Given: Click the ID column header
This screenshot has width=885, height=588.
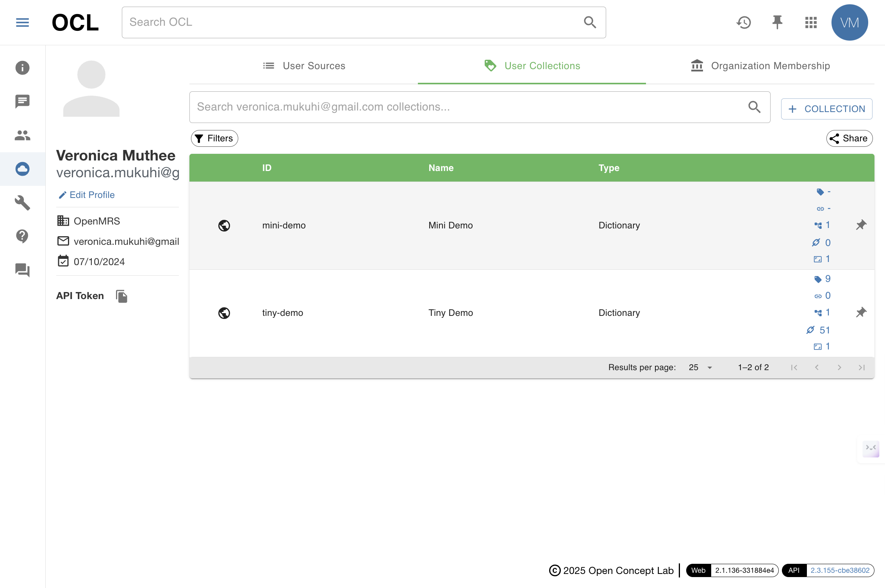Looking at the screenshot, I should tap(267, 168).
